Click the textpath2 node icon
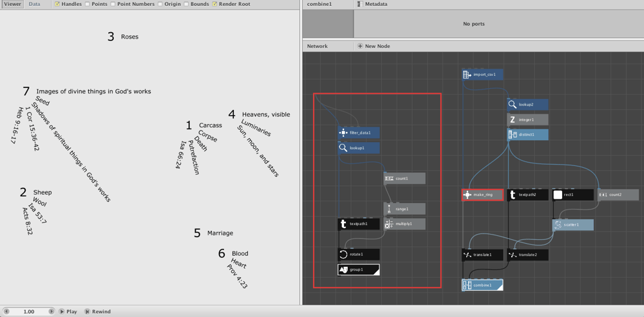The image size is (644, 317). pyautogui.click(x=512, y=195)
